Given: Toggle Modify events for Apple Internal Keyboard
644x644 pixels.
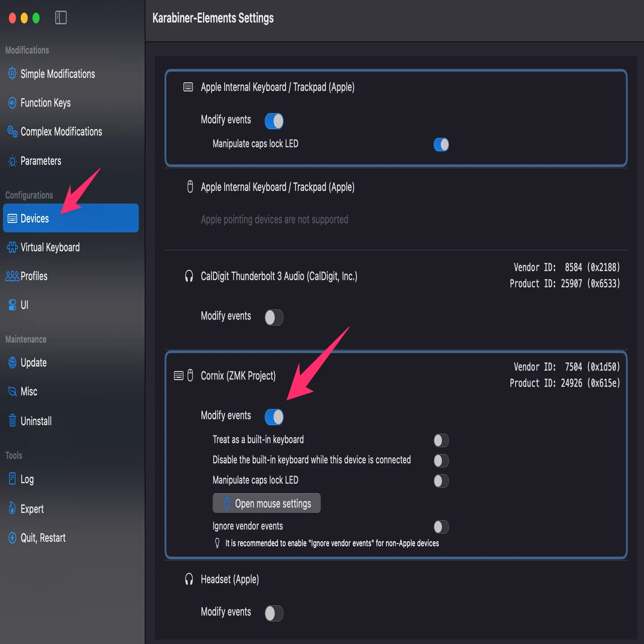Looking at the screenshot, I should 274,121.
